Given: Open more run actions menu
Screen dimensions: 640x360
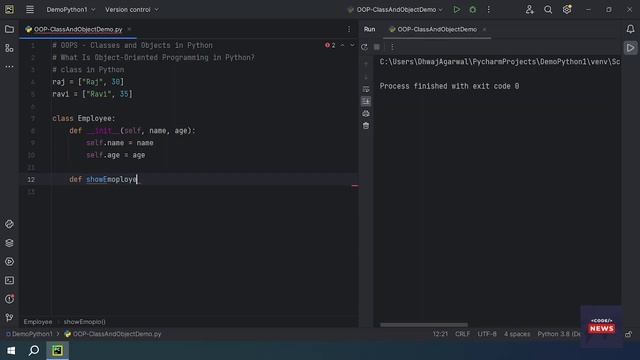Looking at the screenshot, I should [489, 9].
